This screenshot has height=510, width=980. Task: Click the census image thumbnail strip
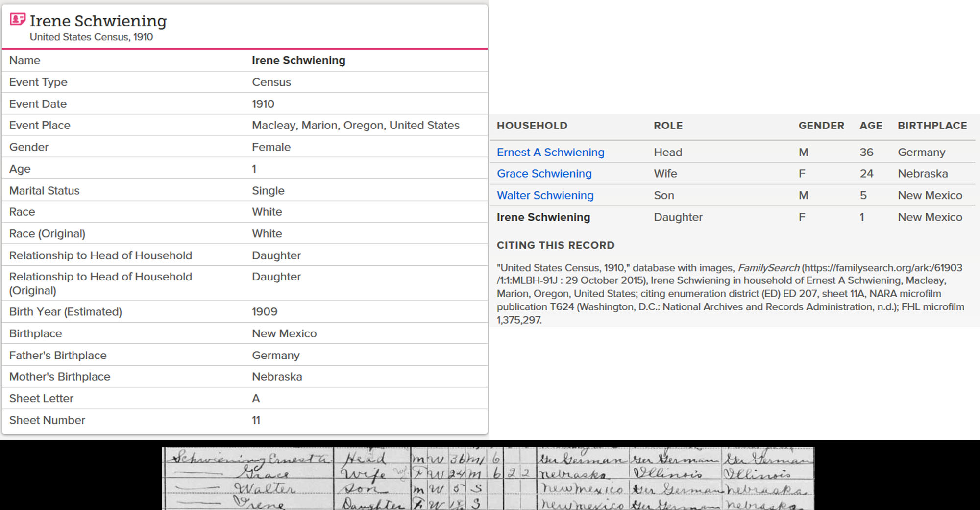488,478
